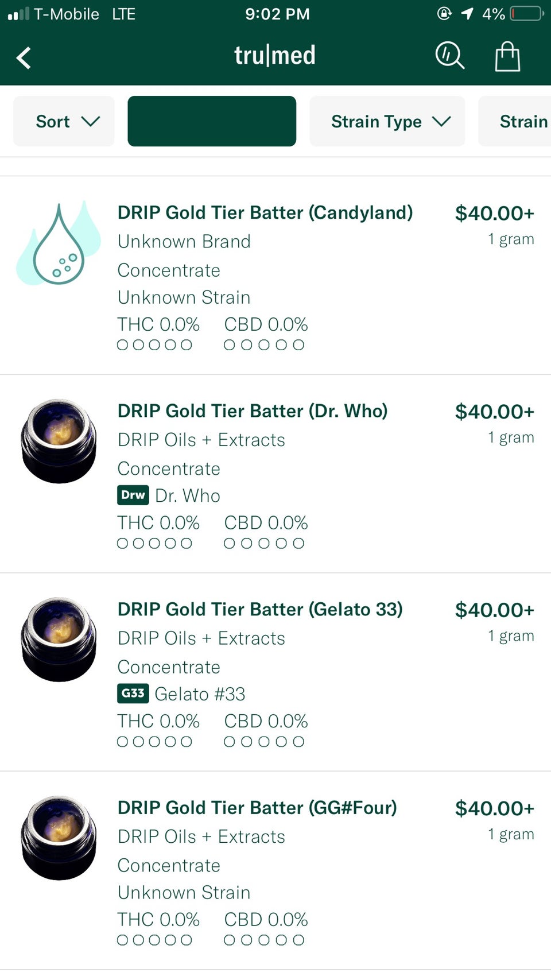Tap the GG#Four batter jar thumbnail
Image resolution: width=551 pixels, height=980 pixels.
(59, 838)
